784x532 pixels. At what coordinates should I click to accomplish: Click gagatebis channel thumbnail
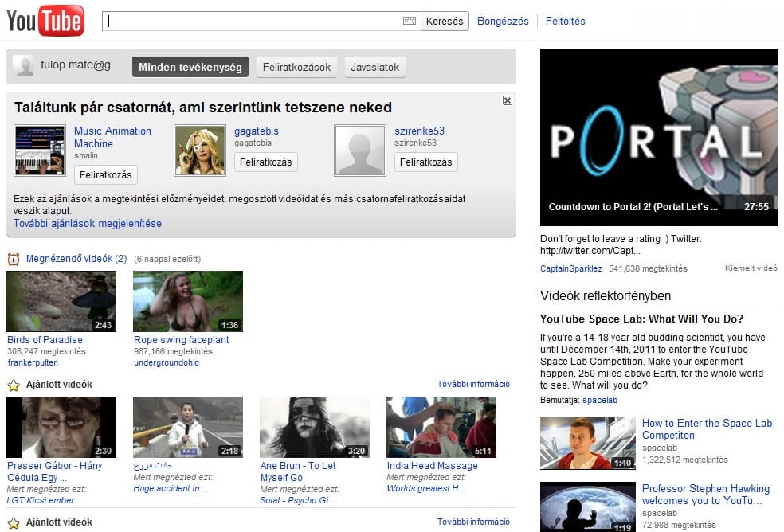click(199, 151)
